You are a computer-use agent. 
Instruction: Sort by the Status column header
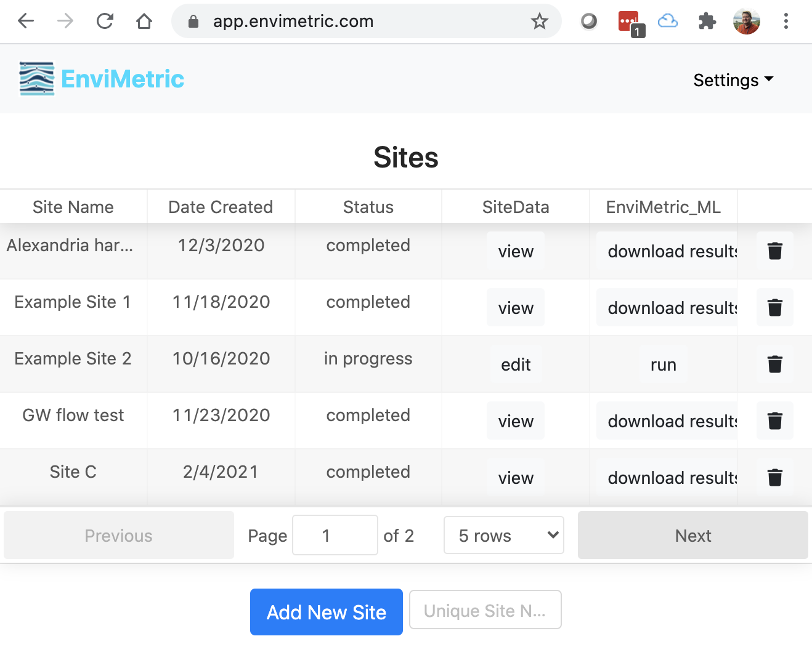point(368,207)
